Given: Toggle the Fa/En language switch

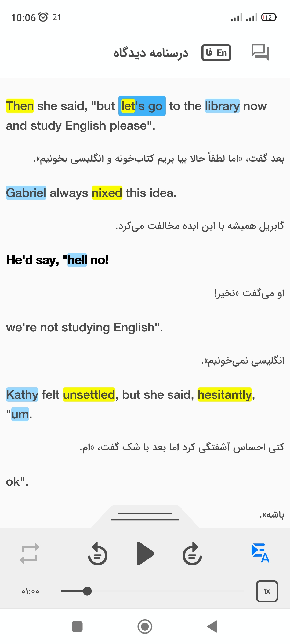Looking at the screenshot, I should pos(216,53).
